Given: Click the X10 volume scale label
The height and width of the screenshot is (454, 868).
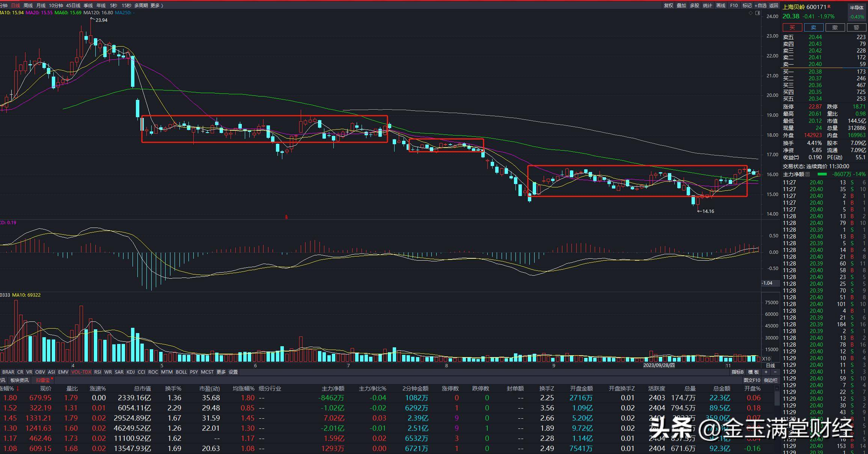Looking at the screenshot, I should tap(766, 359).
